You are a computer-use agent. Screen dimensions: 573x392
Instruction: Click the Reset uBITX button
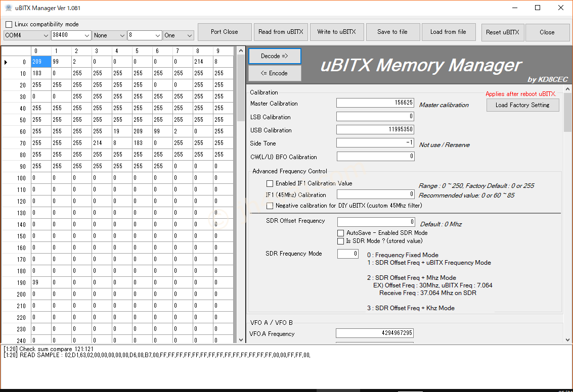(503, 32)
